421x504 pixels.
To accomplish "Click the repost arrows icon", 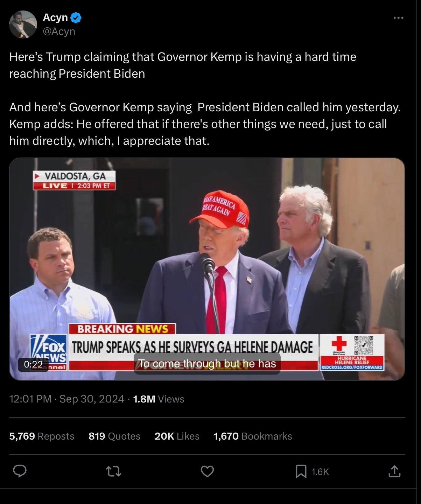I will point(113,471).
